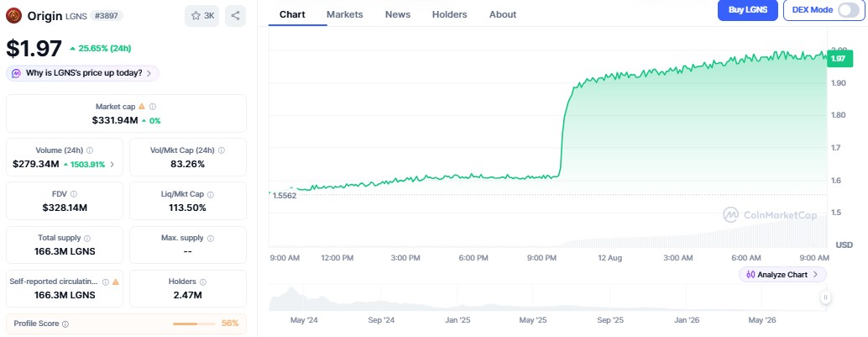Add LGNS to watchlist with star button
Screen dimensions: 868x337
point(202,15)
